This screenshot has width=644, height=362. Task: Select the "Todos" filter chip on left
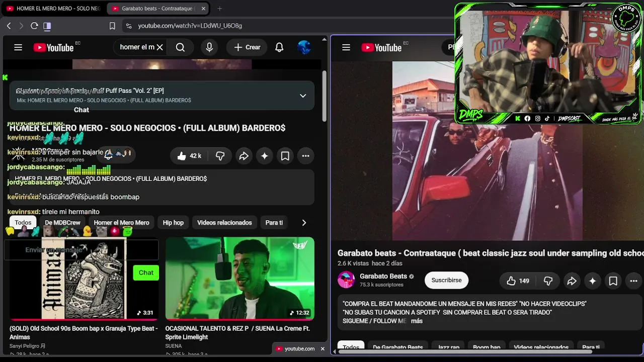23,223
